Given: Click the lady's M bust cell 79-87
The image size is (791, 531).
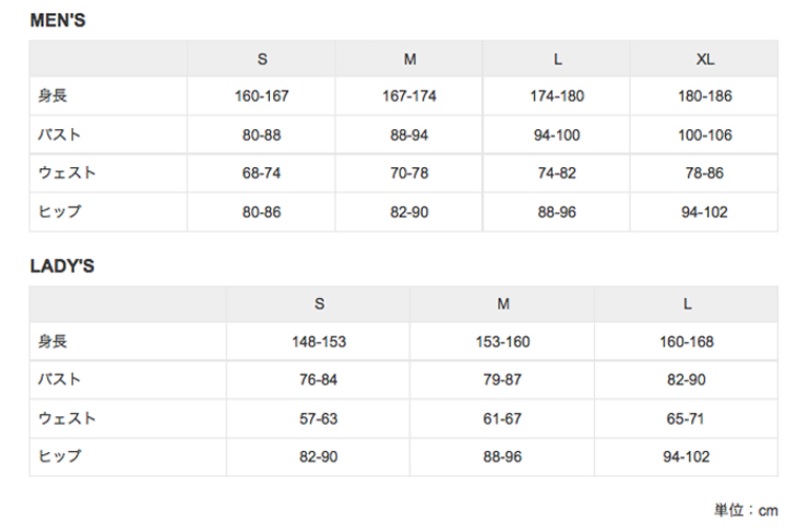Looking at the screenshot, I should tap(503, 380).
